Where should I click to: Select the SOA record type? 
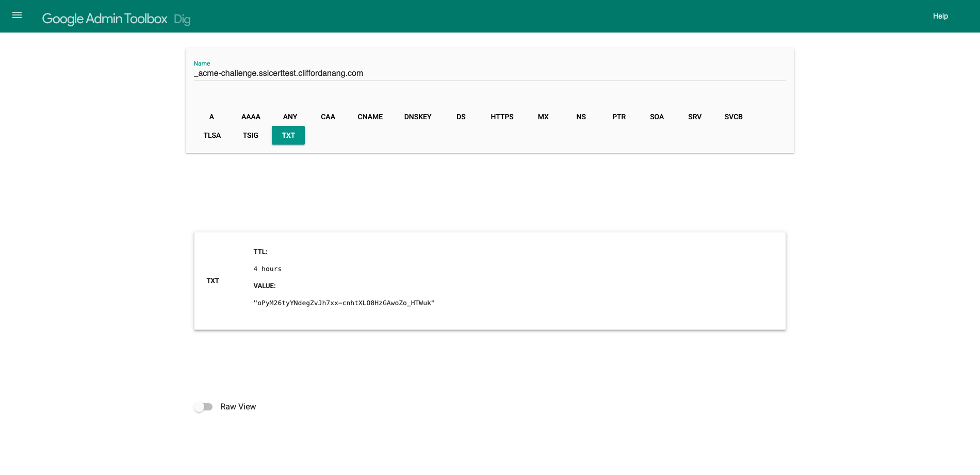point(657,117)
